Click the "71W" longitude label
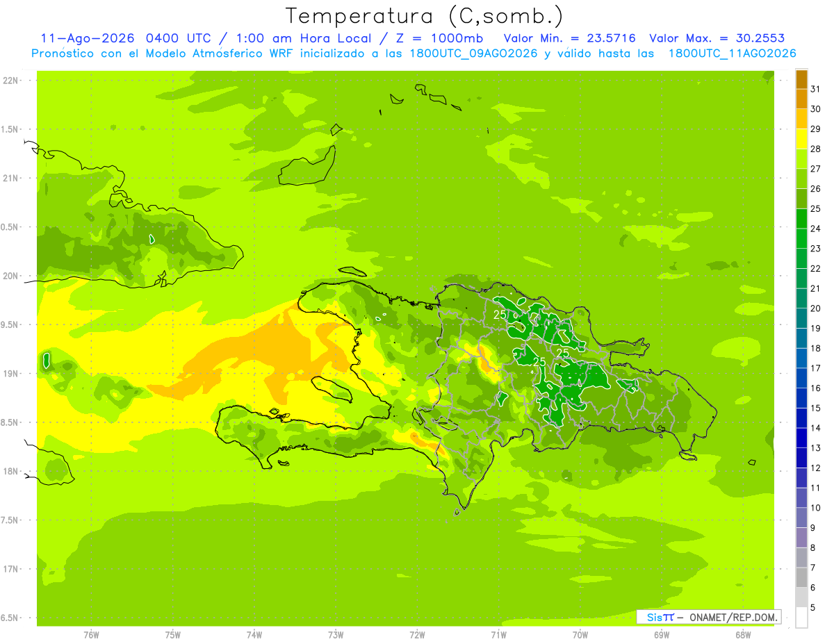 (498, 635)
